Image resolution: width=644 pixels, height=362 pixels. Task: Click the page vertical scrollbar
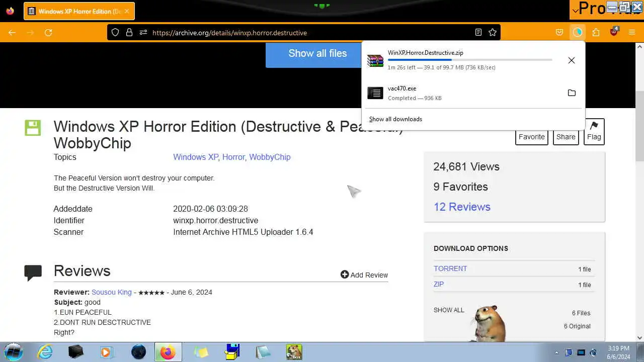point(639,126)
